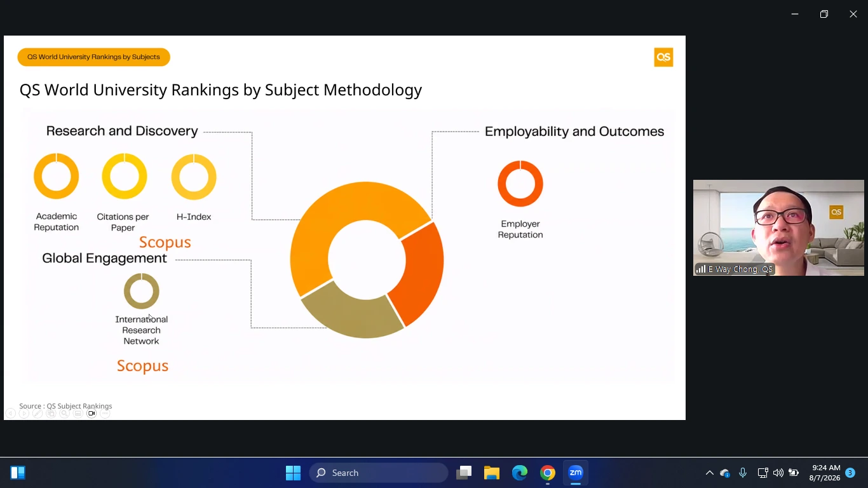
Task: Click the microphone tray icon
Action: coord(743,473)
